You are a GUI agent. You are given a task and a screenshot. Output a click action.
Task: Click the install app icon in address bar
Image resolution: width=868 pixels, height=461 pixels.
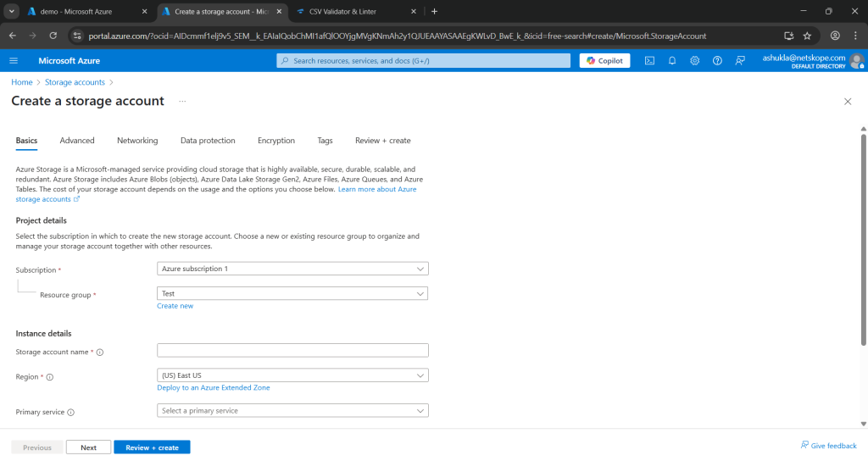click(x=789, y=36)
